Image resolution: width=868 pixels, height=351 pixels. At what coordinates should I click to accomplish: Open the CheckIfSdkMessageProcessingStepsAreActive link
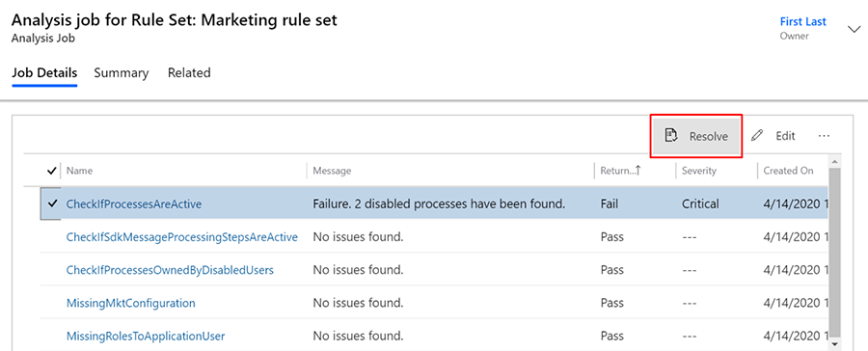[182, 237]
